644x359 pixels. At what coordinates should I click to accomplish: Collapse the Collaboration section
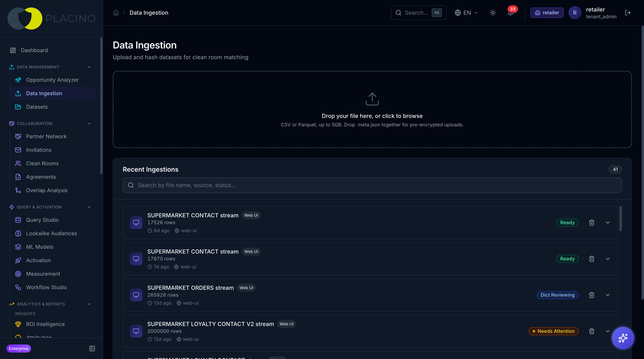click(89, 124)
